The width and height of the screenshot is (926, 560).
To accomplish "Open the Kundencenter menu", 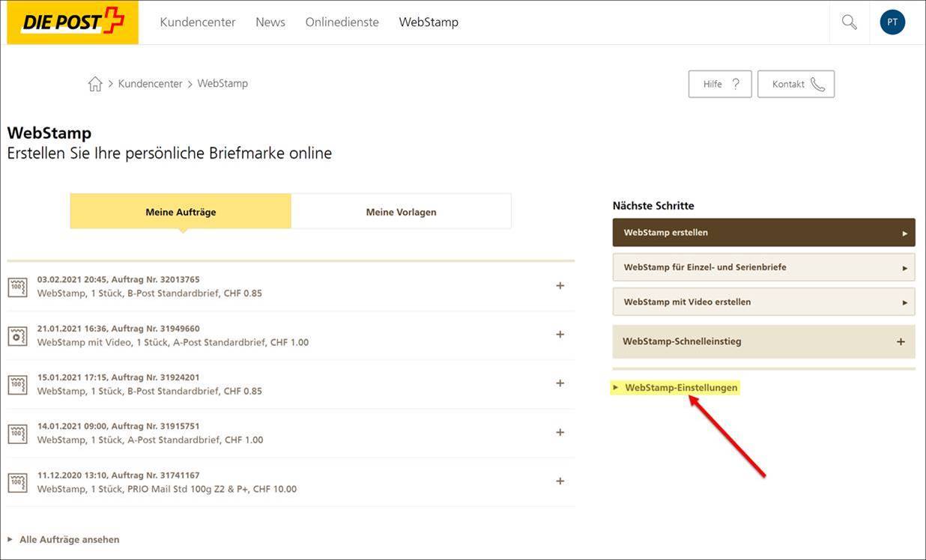I will tap(198, 22).
